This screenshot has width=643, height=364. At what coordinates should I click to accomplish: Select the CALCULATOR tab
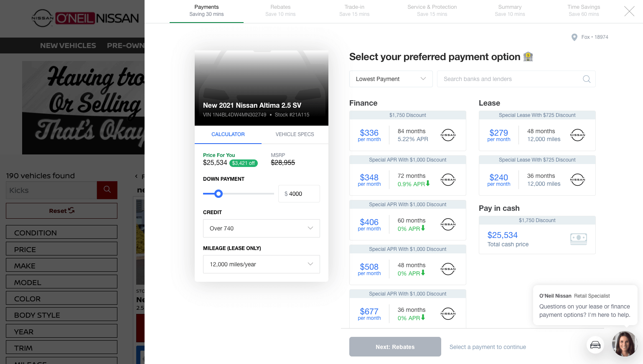point(228,134)
